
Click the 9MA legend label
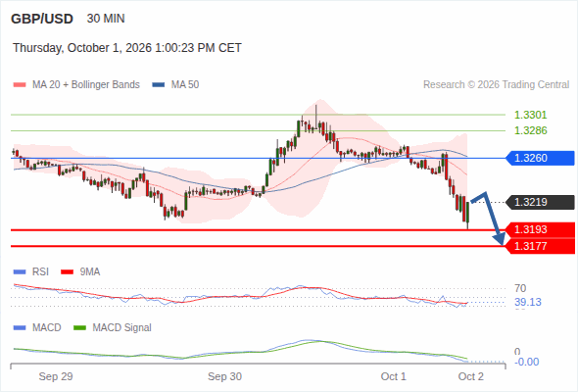pyautogui.click(x=90, y=271)
